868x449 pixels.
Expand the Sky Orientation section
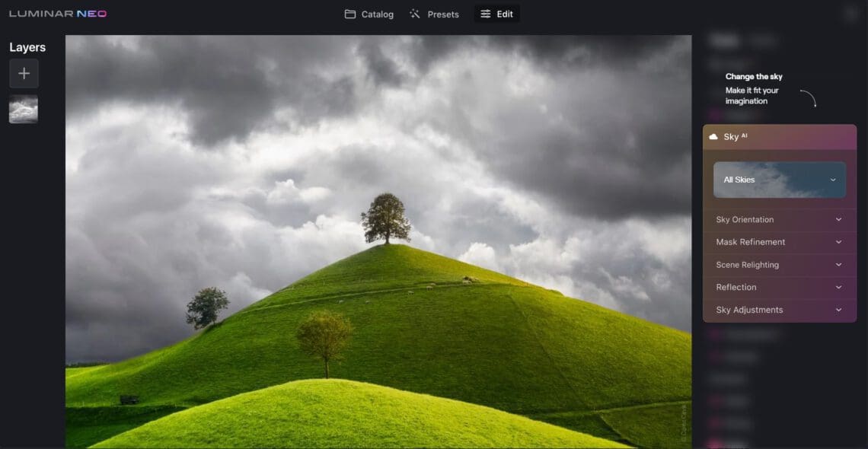780,219
